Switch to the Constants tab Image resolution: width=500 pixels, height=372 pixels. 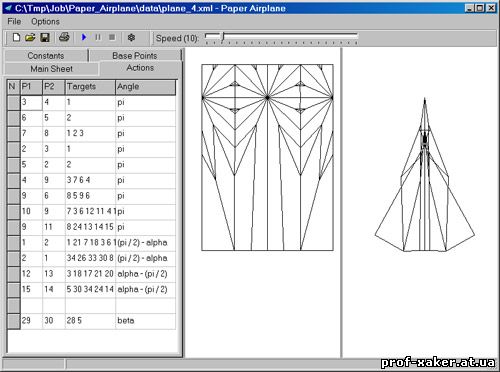(x=46, y=55)
